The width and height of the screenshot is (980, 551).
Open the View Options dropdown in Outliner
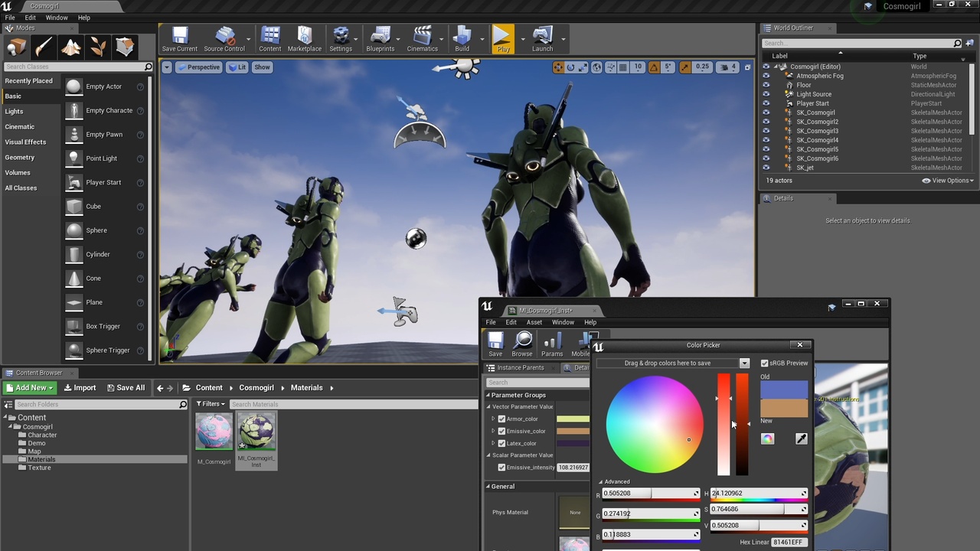tap(948, 181)
